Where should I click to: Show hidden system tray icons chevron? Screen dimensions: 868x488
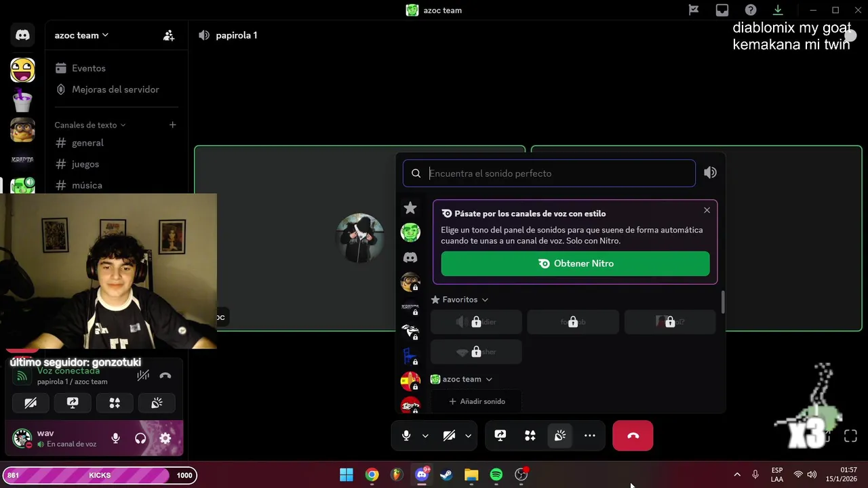(737, 474)
